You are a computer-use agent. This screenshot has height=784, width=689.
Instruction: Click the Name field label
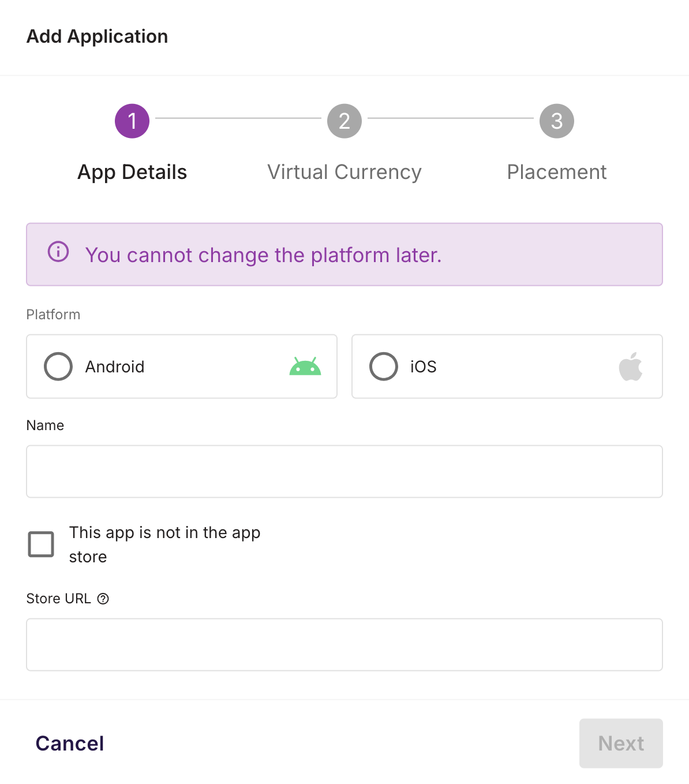[x=45, y=425]
